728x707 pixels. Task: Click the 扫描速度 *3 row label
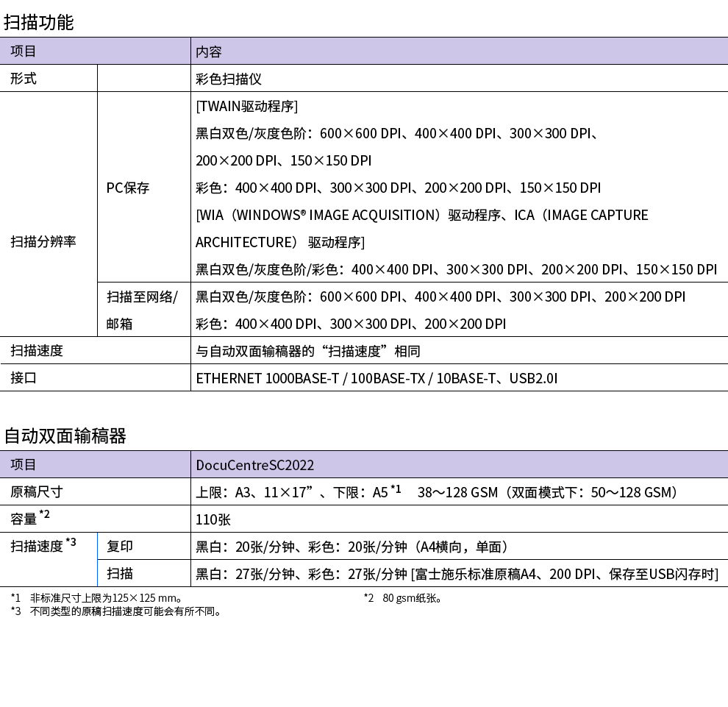[43, 545]
